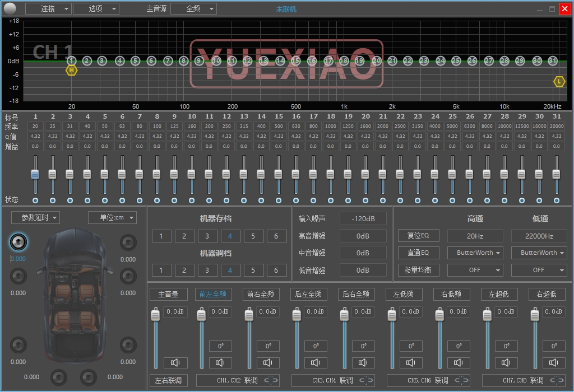Toggle status dot for band 5
This screenshot has width=574, height=392.
tap(105, 200)
